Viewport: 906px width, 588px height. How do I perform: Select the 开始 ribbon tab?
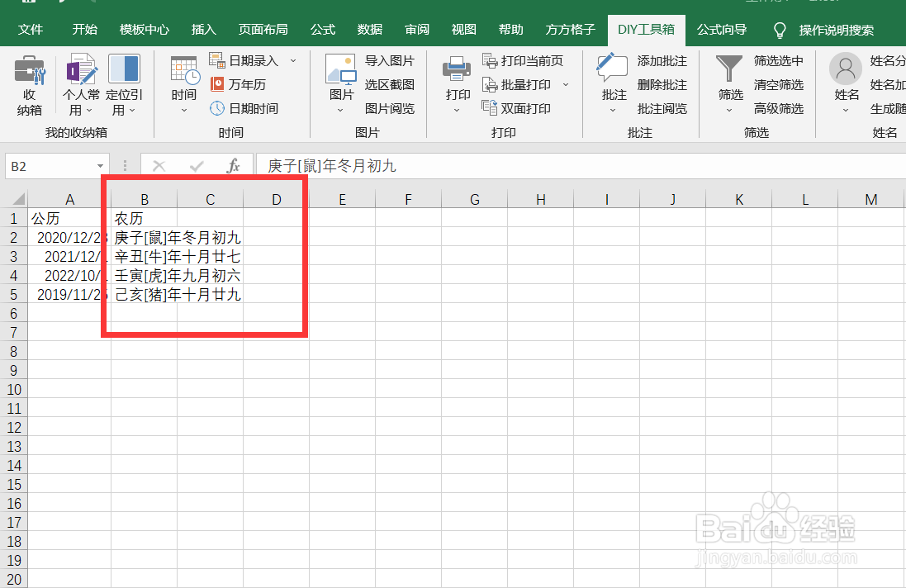[83, 29]
